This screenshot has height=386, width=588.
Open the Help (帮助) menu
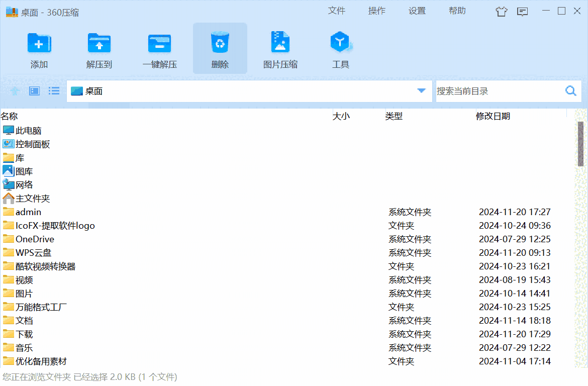457,11
